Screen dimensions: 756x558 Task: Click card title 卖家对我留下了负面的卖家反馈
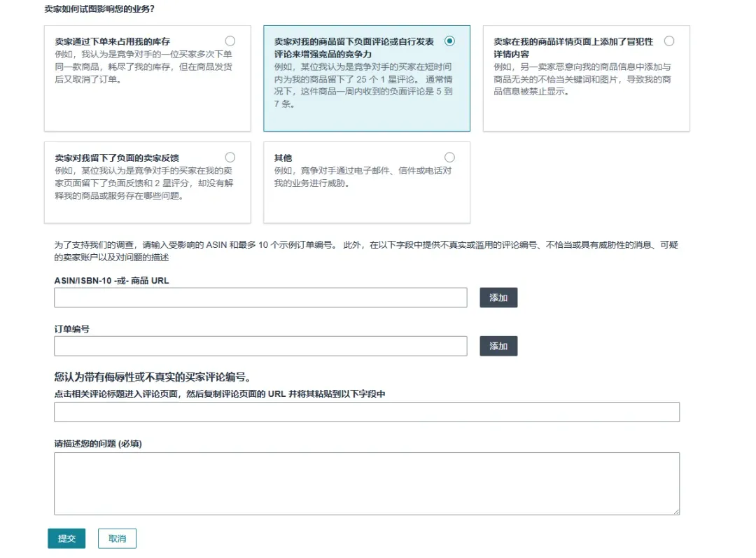pos(117,158)
